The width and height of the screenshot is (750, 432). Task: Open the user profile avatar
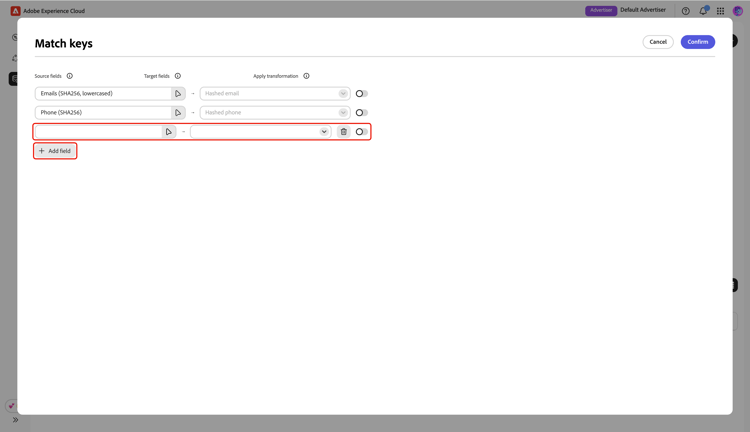tap(738, 11)
